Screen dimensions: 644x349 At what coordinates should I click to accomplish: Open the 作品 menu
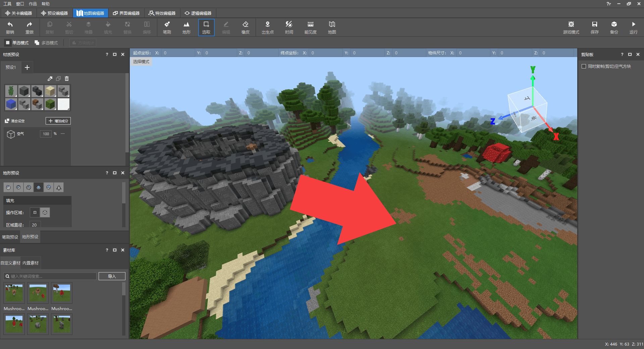33,4
